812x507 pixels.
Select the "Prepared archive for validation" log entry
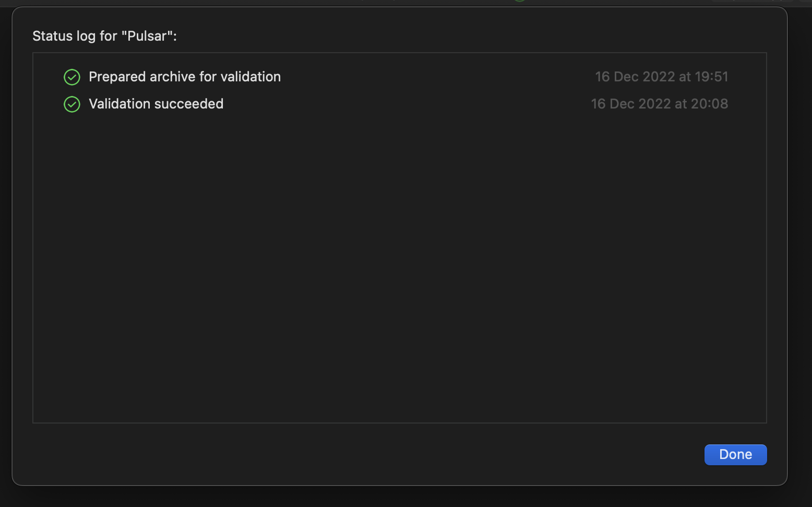[x=399, y=77]
